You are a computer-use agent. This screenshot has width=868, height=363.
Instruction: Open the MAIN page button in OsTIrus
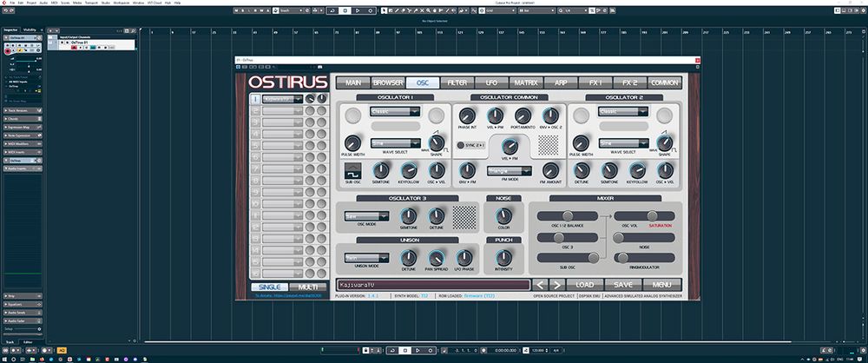pyautogui.click(x=353, y=82)
